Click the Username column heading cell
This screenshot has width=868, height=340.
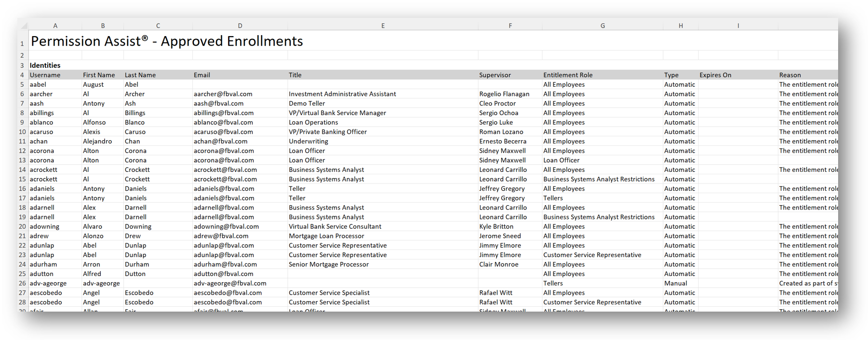[45, 75]
